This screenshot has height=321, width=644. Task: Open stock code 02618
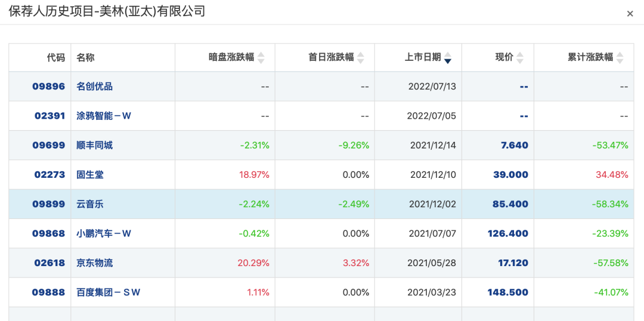point(49,263)
